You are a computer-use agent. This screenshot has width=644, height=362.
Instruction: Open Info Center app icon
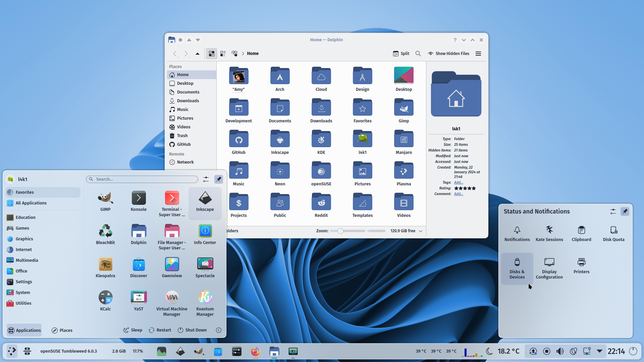(205, 235)
